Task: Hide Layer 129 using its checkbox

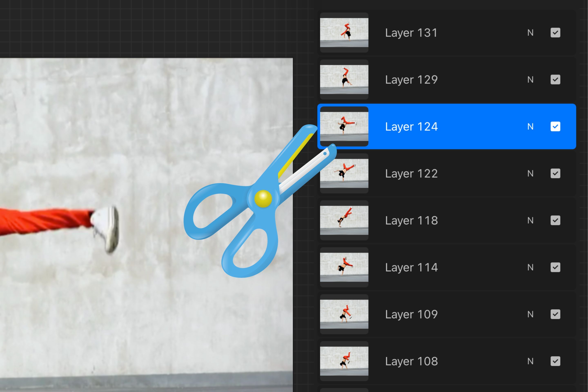Action: (x=555, y=79)
